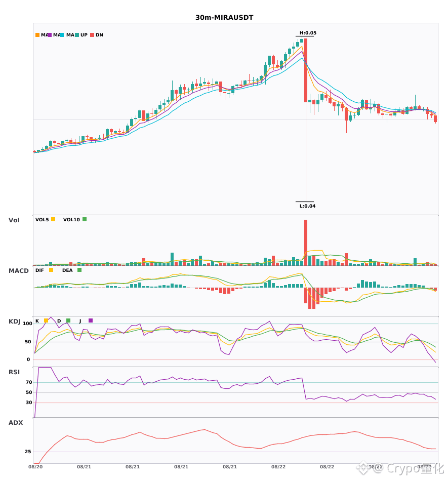Screen dimensions: 448x481
Task: Click the large red crash candle body
Action: point(306,70)
